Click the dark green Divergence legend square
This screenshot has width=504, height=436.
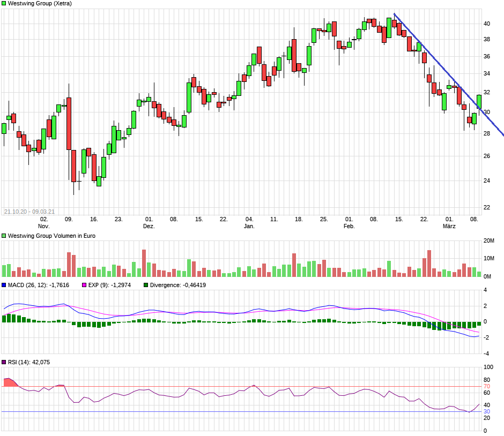(146, 285)
